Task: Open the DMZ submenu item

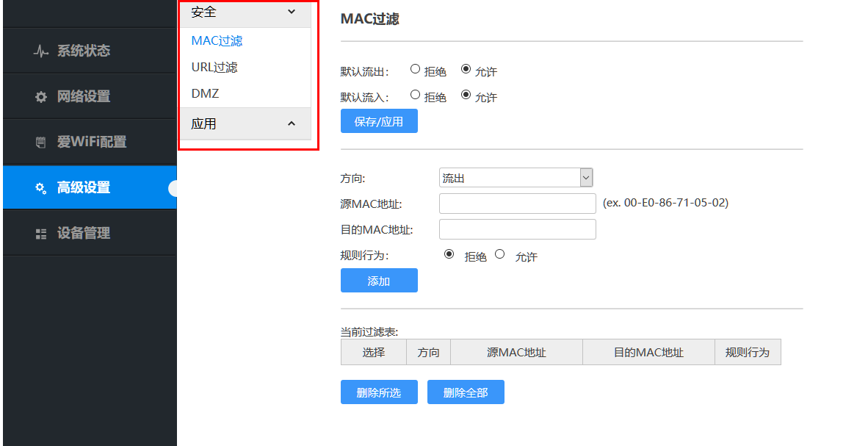Action: [x=205, y=94]
